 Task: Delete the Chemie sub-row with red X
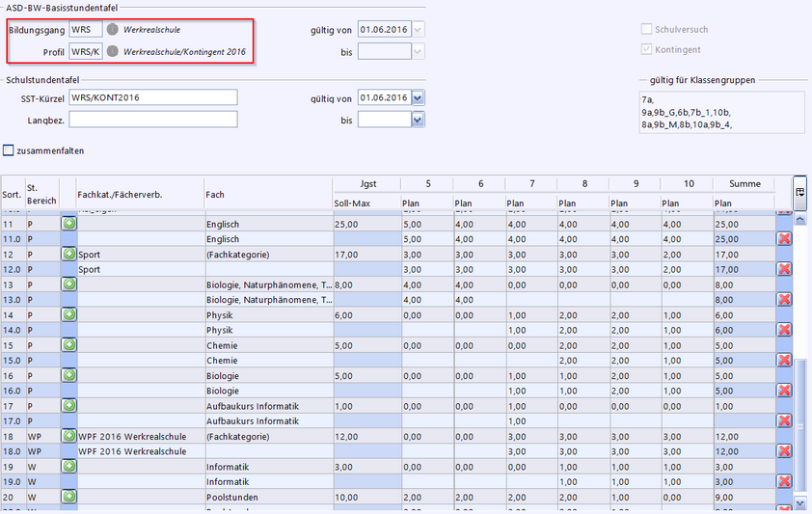(x=784, y=360)
